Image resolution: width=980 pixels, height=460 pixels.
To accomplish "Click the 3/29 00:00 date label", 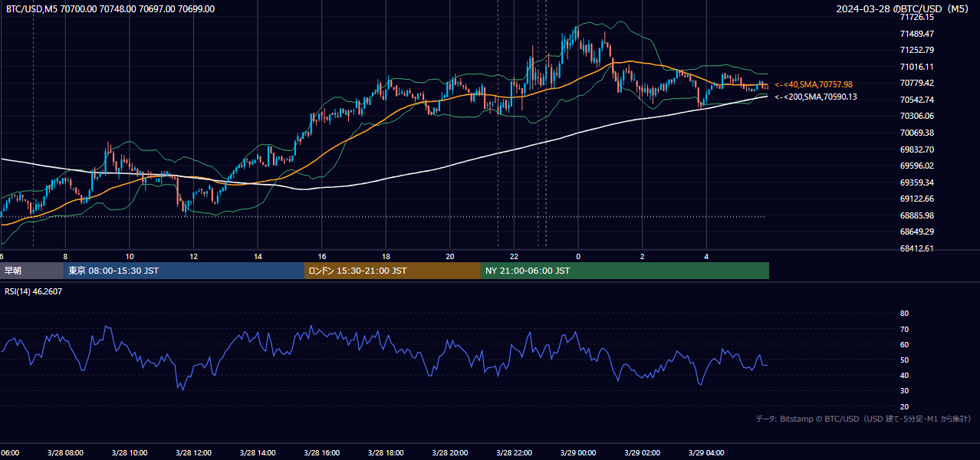I will point(578,453).
